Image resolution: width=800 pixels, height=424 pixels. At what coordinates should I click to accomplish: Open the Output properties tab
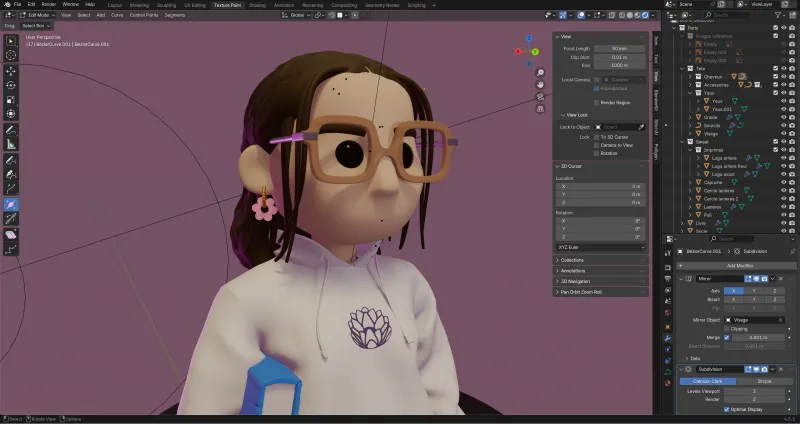[668, 279]
